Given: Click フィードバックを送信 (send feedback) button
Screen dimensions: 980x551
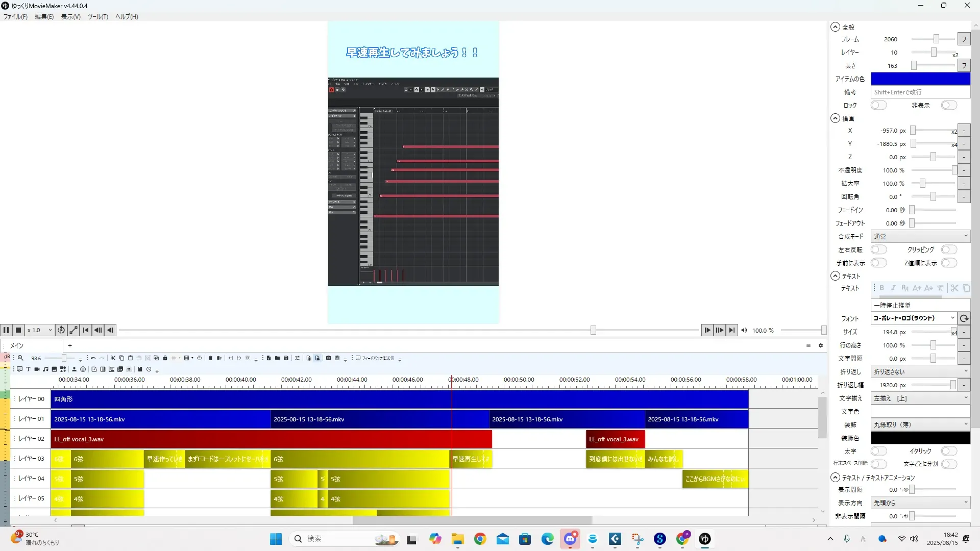Looking at the screenshot, I should click(375, 358).
